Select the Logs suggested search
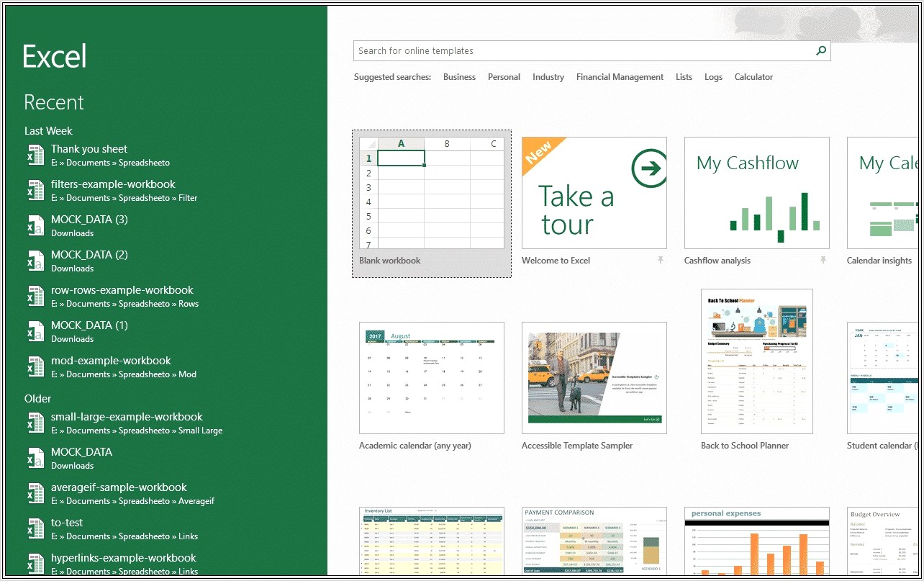 (x=713, y=77)
